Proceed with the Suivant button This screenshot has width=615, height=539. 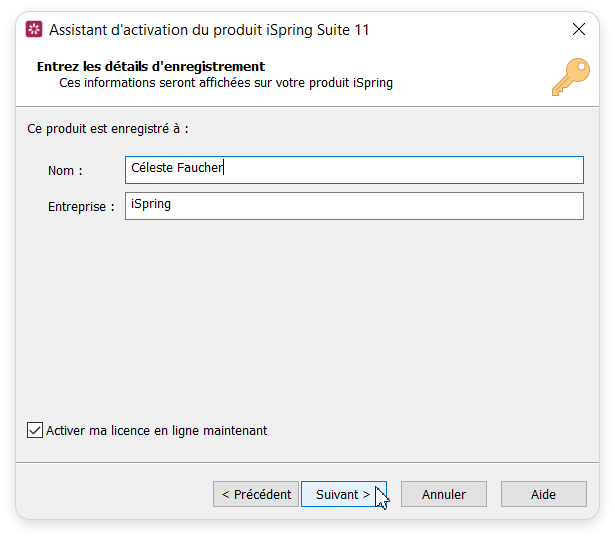(343, 494)
